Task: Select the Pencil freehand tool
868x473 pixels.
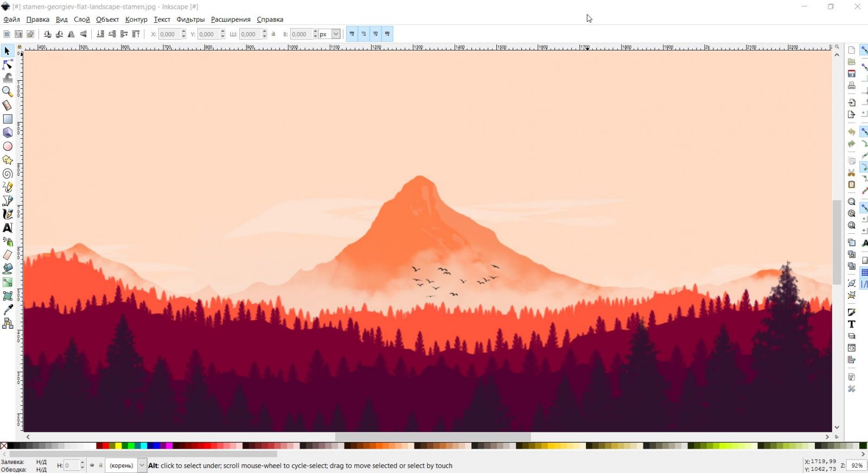Action: (x=8, y=187)
